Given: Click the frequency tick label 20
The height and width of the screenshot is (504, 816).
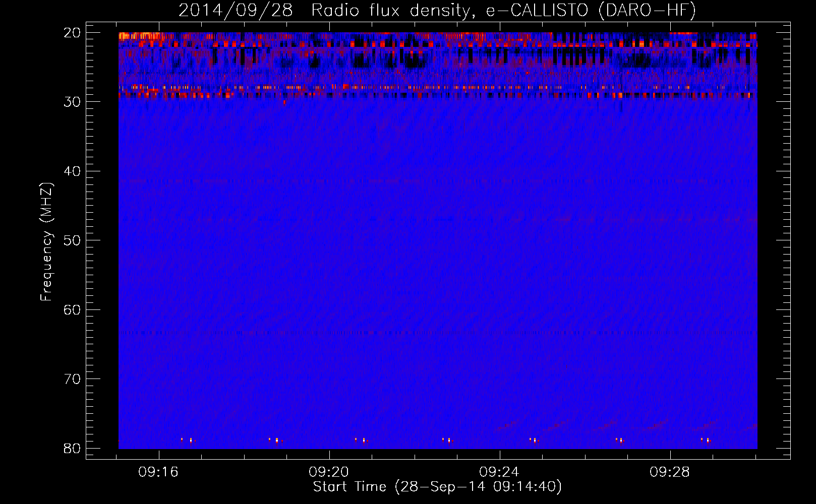Looking at the screenshot, I should tap(73, 33).
